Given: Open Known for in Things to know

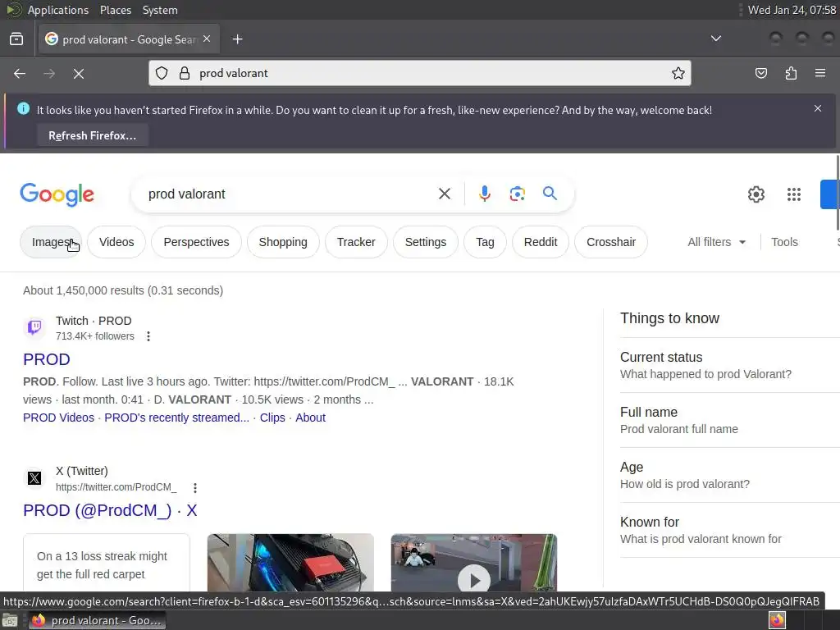Looking at the screenshot, I should click(x=729, y=530).
